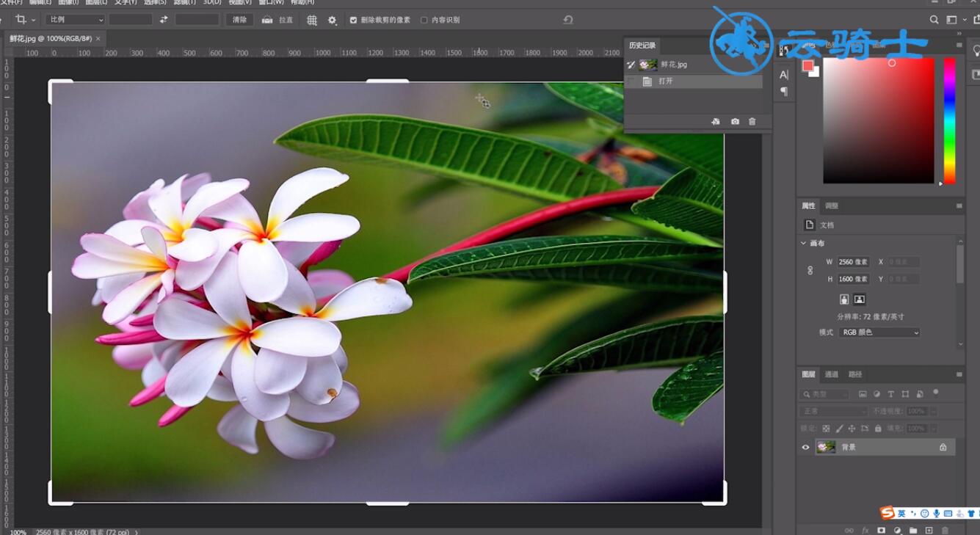This screenshot has width=980, height=535.
Task: Collapse the 画布 section chevron
Action: (804, 243)
